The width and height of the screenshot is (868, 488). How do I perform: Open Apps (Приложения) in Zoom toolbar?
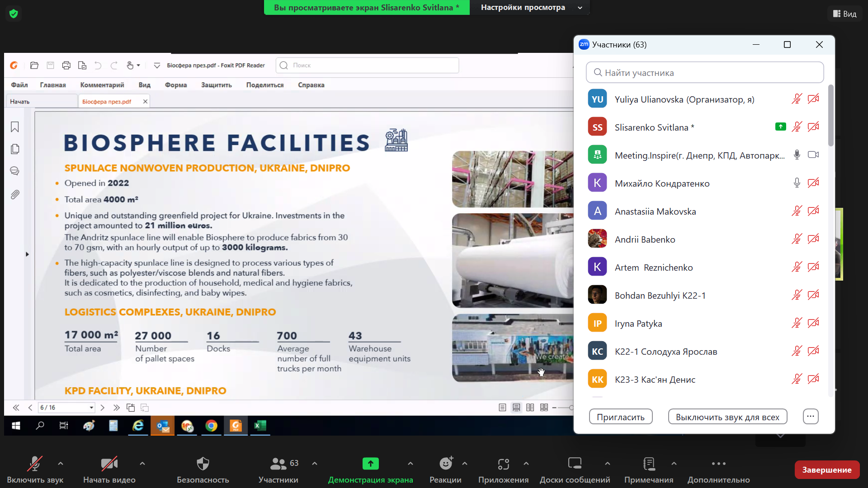click(x=503, y=470)
